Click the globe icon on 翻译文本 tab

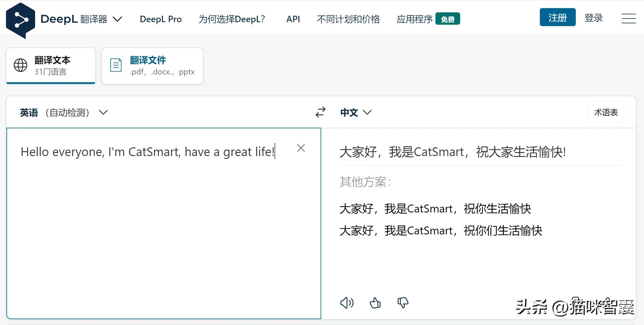point(20,65)
